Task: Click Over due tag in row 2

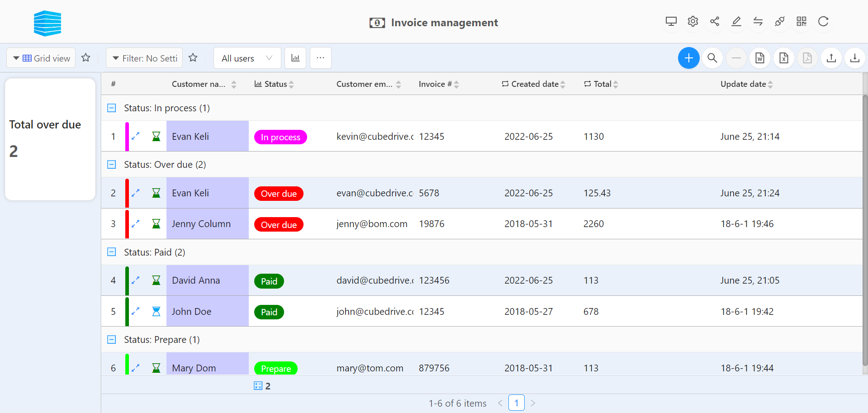Action: pos(279,193)
